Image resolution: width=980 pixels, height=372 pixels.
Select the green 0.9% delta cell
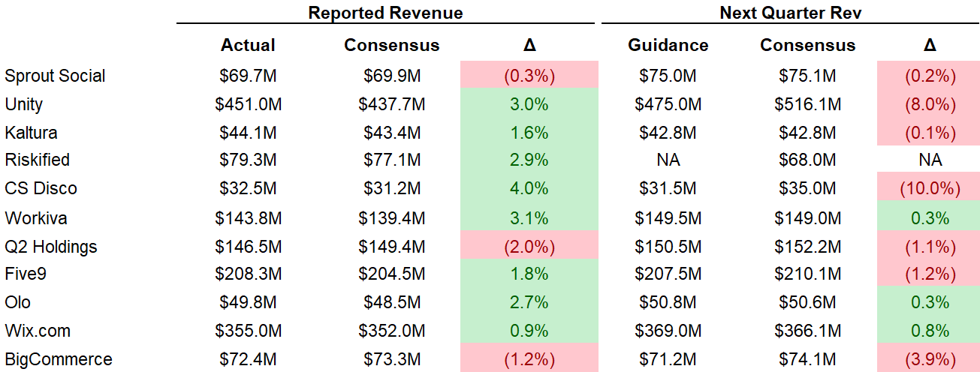point(529,331)
